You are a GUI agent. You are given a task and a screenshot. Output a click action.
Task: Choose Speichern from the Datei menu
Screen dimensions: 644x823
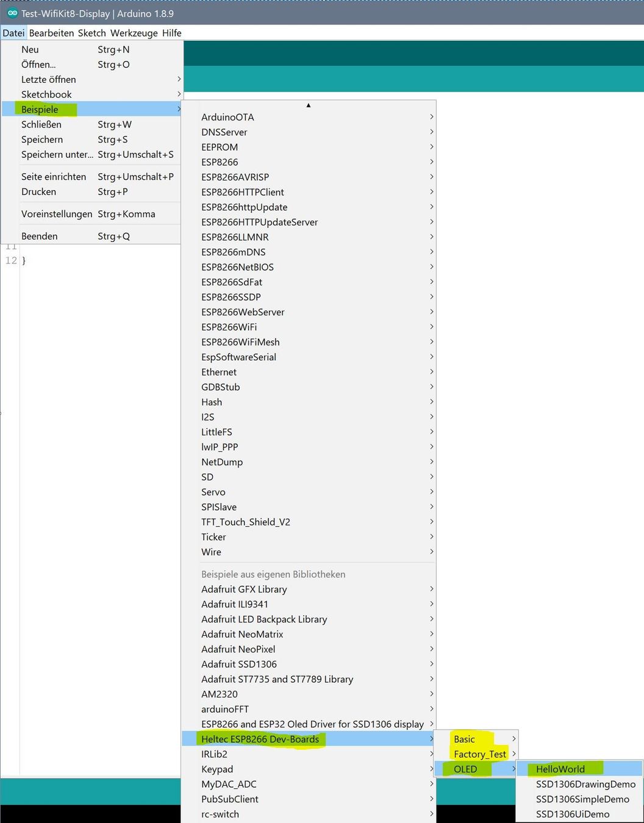91,140
